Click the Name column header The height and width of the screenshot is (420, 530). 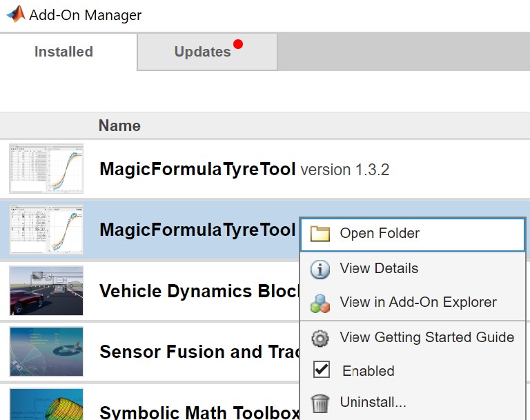119,126
